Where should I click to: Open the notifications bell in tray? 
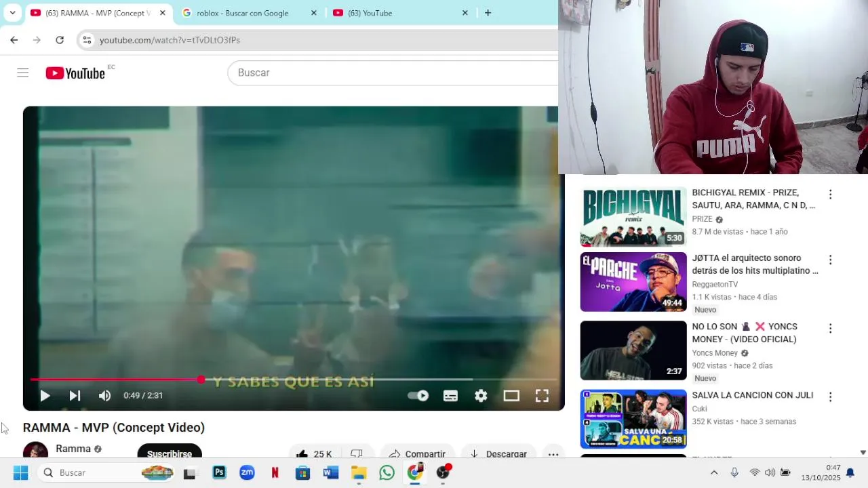tap(850, 472)
